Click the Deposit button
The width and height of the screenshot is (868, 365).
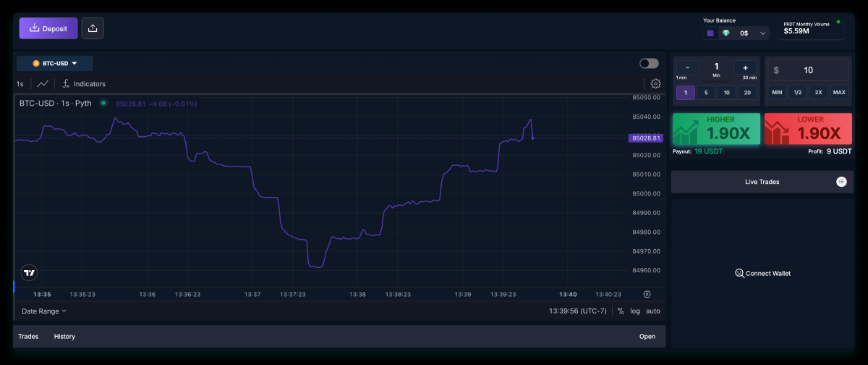tap(48, 28)
